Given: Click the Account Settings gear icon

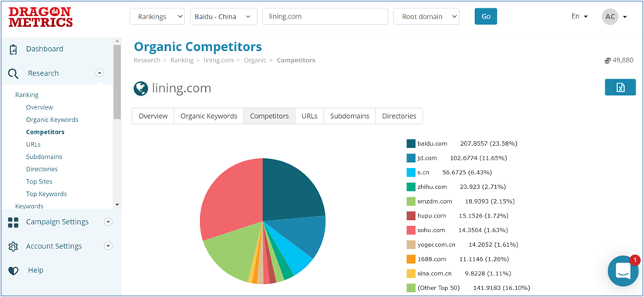Looking at the screenshot, I should tap(13, 247).
